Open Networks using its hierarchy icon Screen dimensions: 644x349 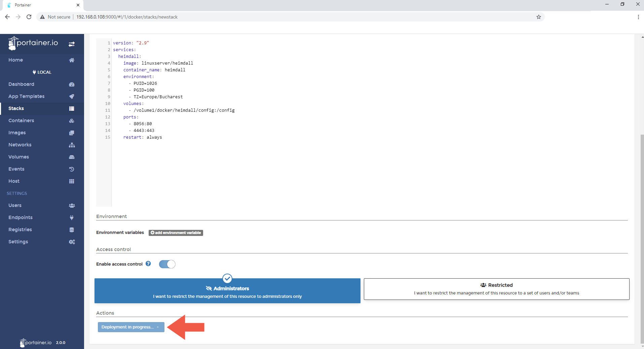[72, 145]
